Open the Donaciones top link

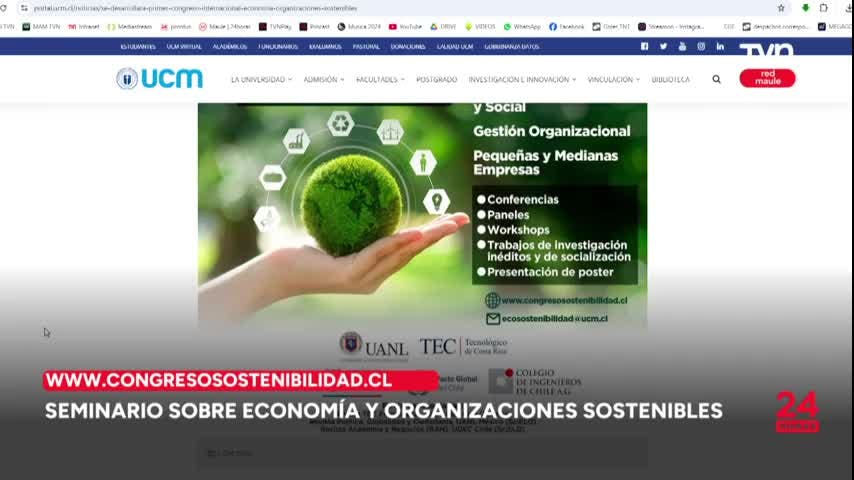[408, 47]
